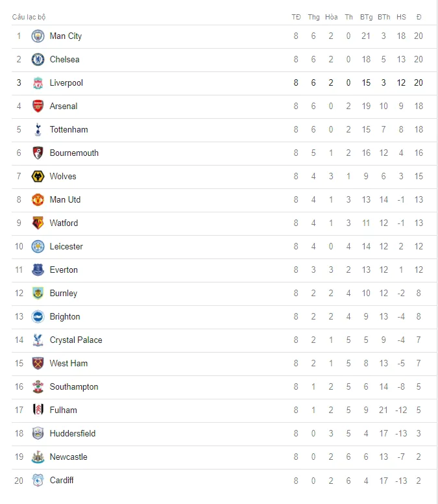
Task: Open the Leicester team link
Action: (66, 247)
